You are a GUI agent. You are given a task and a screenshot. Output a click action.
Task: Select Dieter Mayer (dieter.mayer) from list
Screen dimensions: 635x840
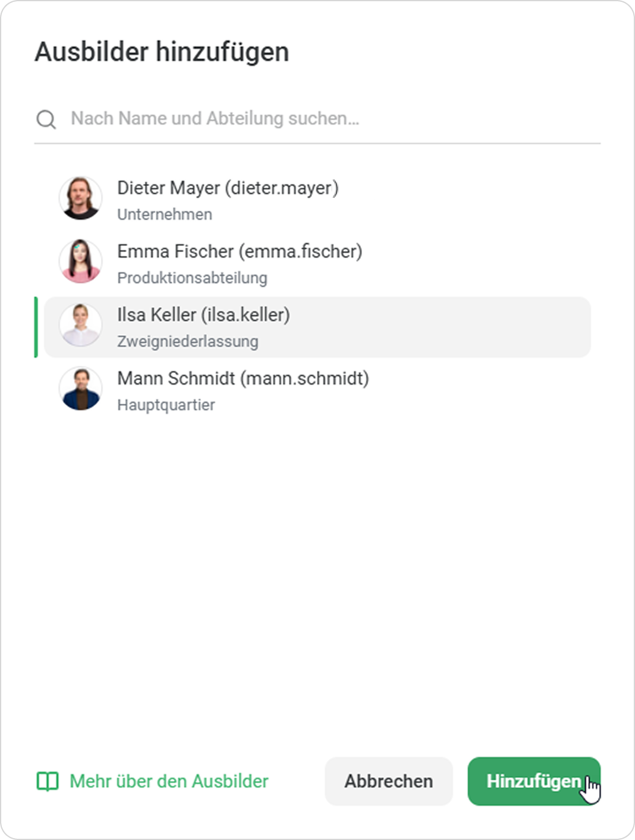pyautogui.click(x=227, y=188)
